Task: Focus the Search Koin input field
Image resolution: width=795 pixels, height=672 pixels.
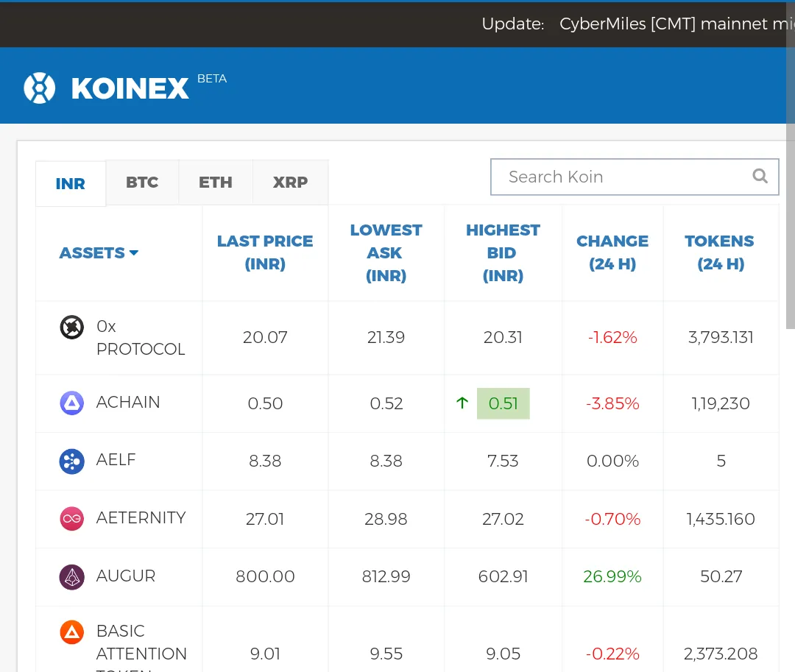Action: tap(635, 177)
